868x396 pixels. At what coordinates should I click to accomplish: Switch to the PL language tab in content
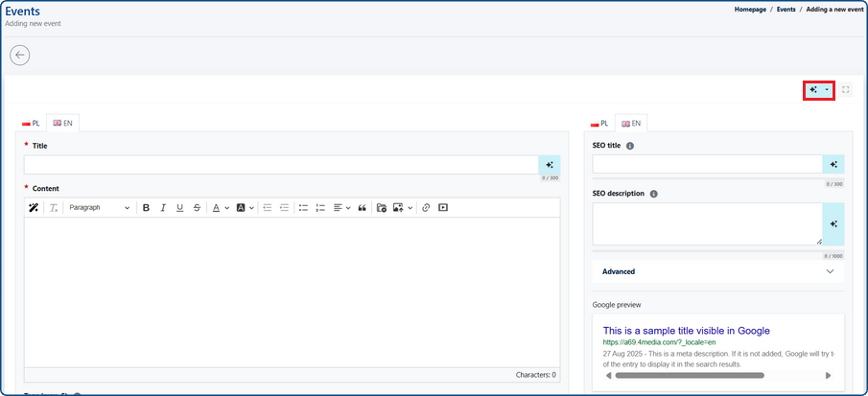pos(32,124)
